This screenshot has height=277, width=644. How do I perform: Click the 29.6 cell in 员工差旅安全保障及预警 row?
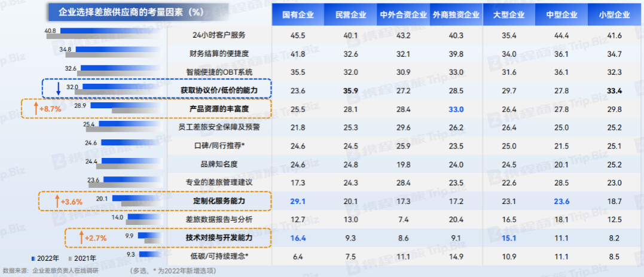(403, 127)
